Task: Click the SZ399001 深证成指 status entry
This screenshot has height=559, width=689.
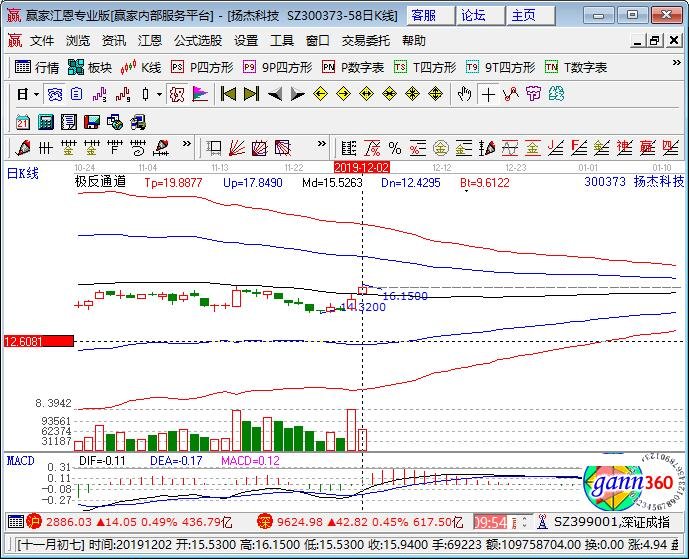Action: point(612,522)
